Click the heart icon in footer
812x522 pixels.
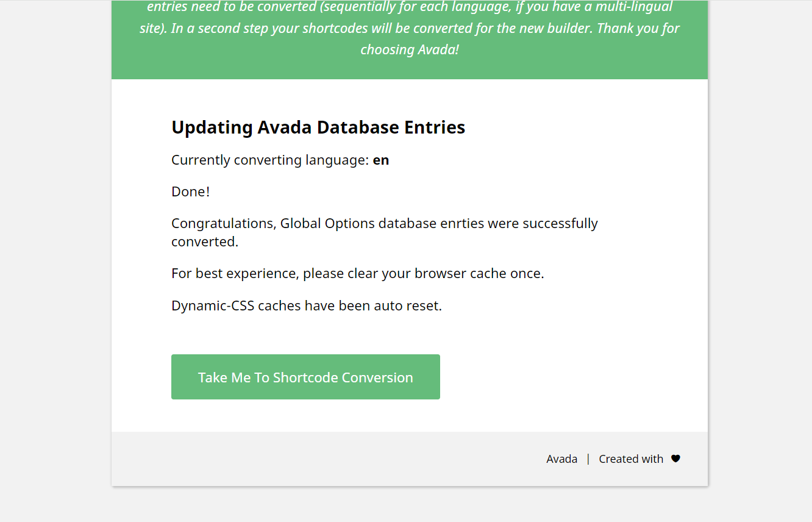[675, 459]
